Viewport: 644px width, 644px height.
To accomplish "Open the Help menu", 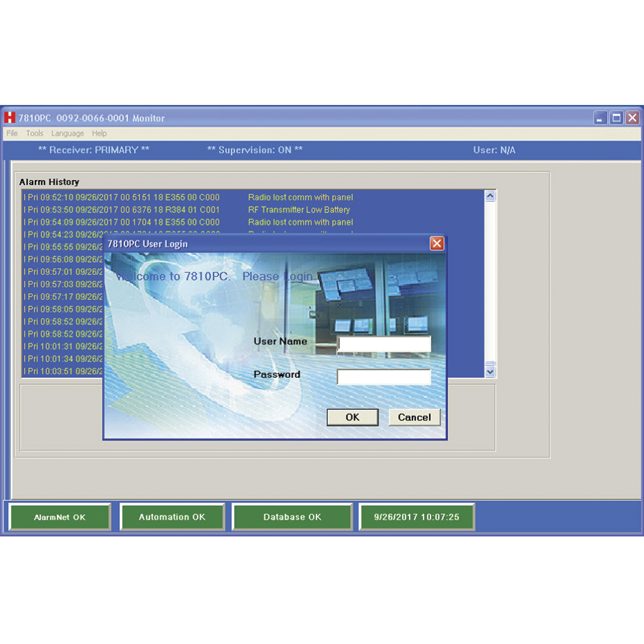I will coord(99,133).
